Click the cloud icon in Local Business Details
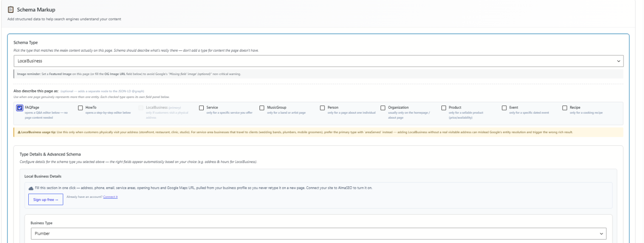Image resolution: width=644 pixels, height=243 pixels. coord(31,188)
